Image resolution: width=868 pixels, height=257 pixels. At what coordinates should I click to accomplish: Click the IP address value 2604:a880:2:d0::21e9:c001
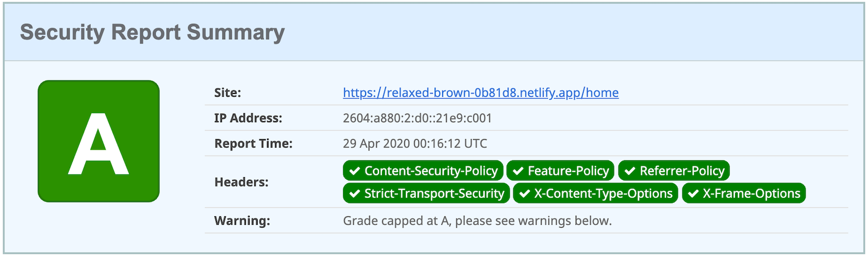pos(417,118)
